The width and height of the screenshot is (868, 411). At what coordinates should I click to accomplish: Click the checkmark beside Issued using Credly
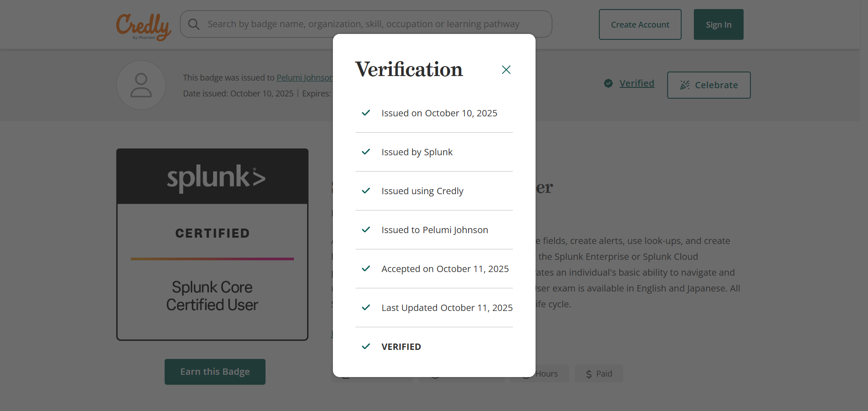(365, 191)
